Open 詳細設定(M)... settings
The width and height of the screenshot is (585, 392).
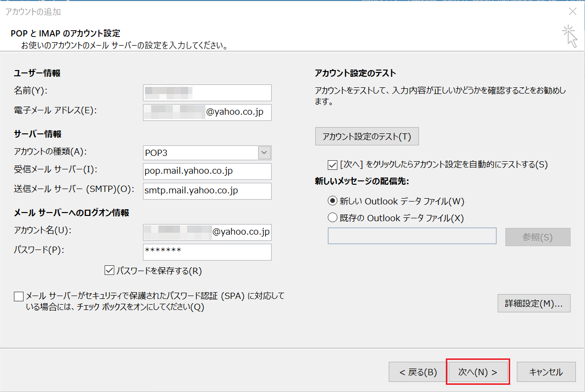coord(534,304)
